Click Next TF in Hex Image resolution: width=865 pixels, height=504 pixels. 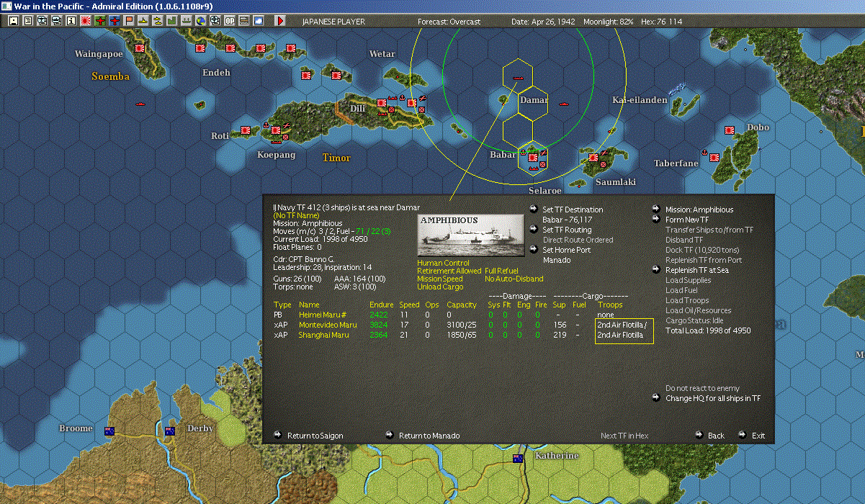624,436
